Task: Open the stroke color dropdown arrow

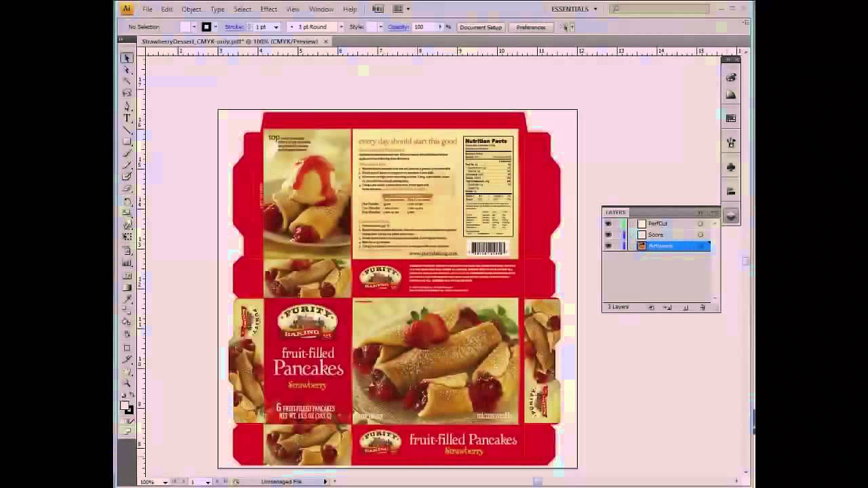Action: (216, 27)
